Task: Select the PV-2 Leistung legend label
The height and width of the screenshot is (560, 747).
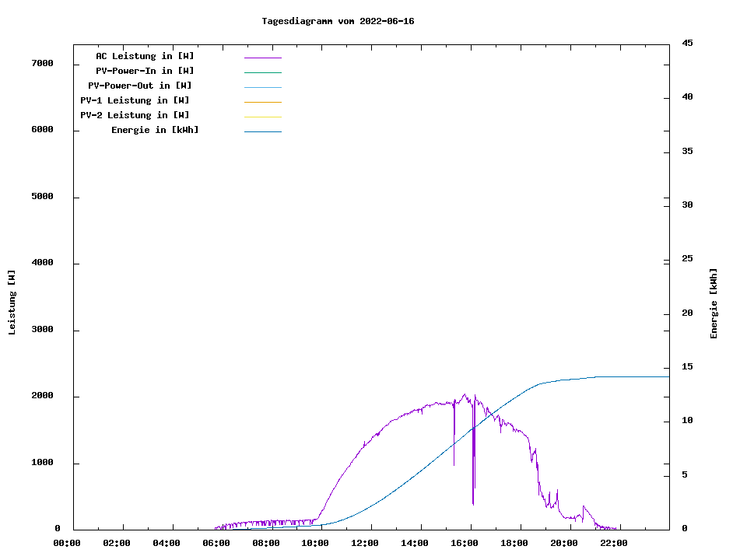Action: click(x=135, y=115)
